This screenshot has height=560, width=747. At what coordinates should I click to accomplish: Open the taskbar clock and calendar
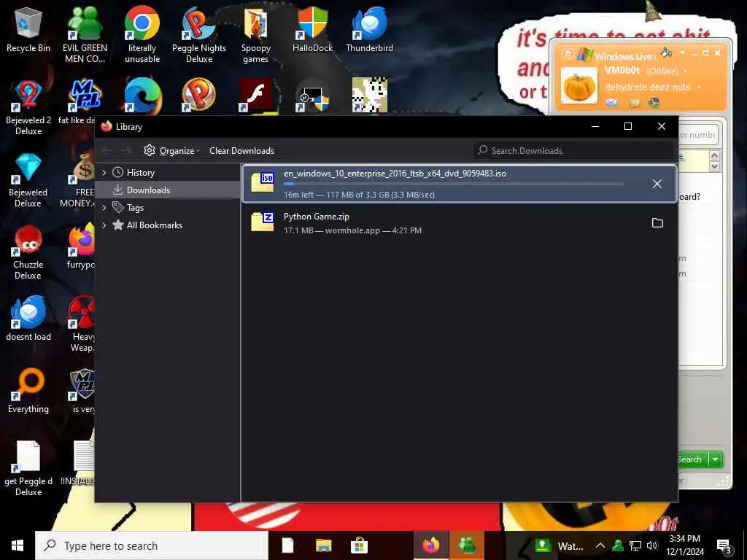coord(684,545)
